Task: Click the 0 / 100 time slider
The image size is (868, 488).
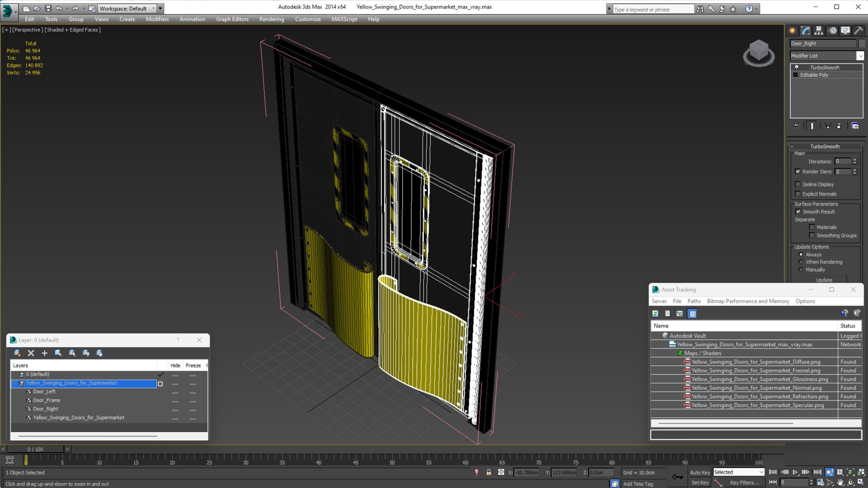Action: tap(35, 449)
